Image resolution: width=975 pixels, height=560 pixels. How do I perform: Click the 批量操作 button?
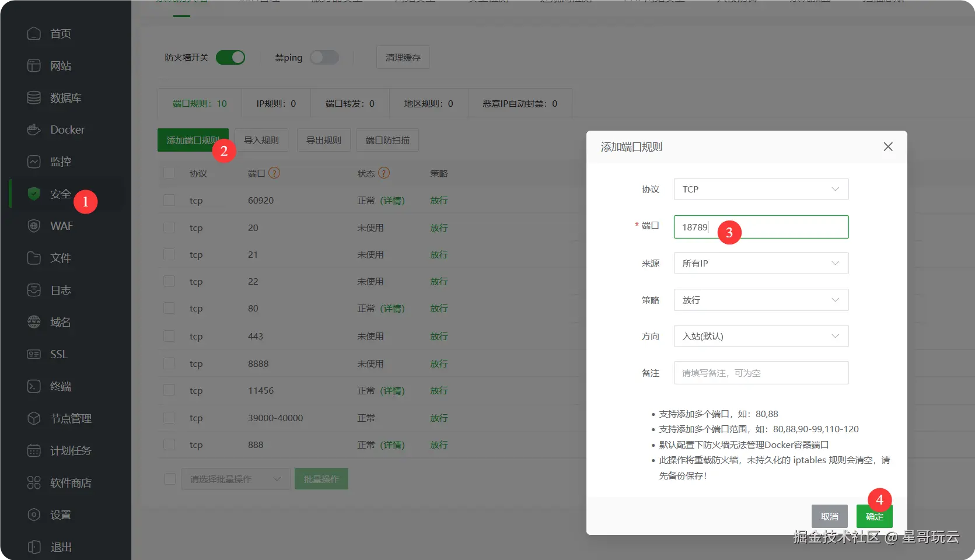tap(321, 479)
